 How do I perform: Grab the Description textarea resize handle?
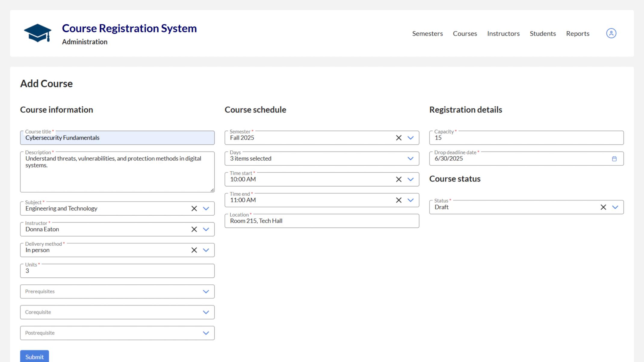(212, 190)
